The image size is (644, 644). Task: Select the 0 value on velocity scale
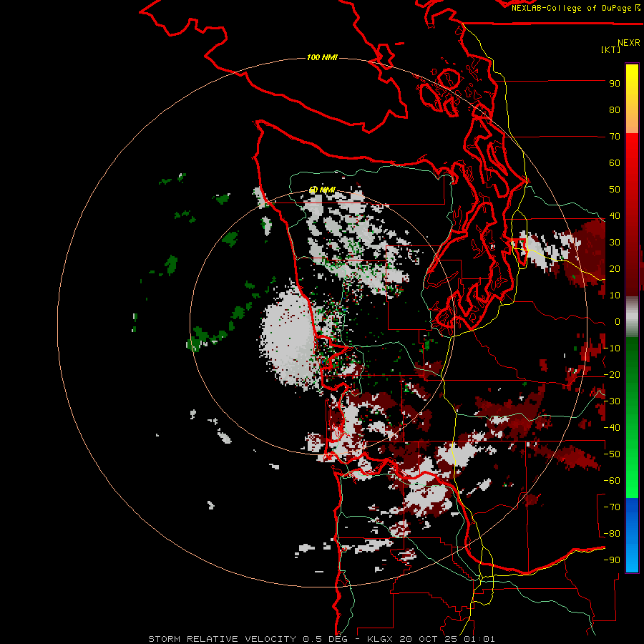point(618,322)
